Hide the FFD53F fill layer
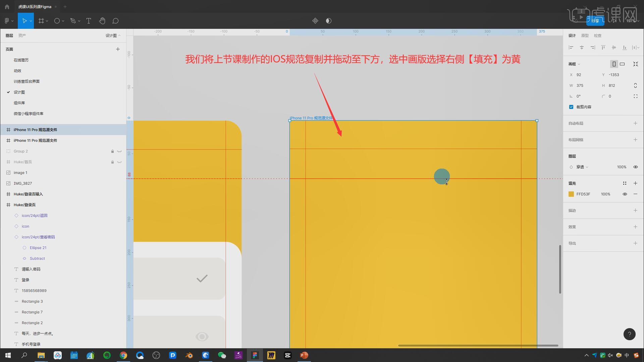 tap(625, 194)
